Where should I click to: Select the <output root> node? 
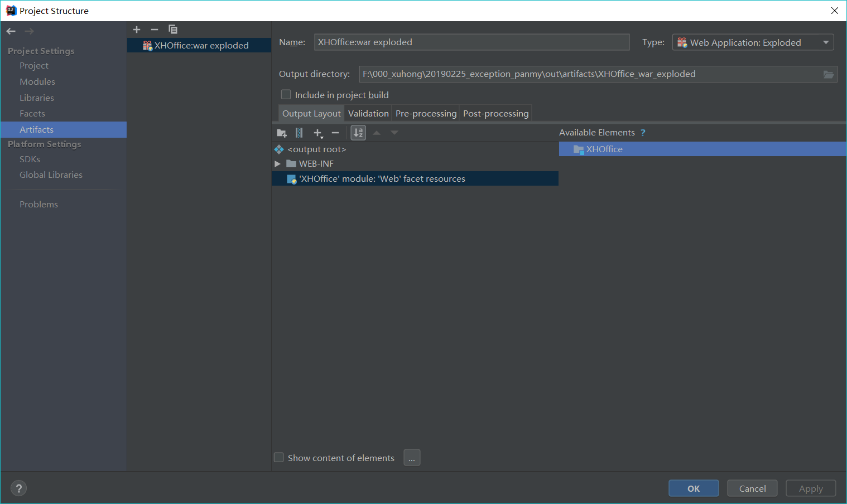pos(415,149)
